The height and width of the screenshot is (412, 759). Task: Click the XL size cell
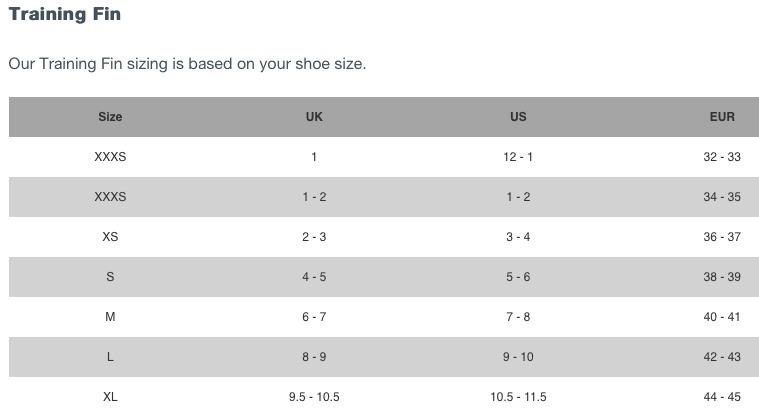click(x=110, y=397)
